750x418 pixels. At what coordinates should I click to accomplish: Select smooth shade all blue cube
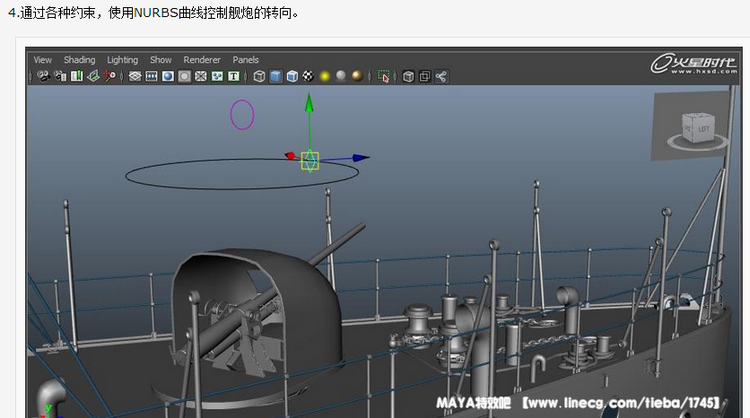[275, 76]
